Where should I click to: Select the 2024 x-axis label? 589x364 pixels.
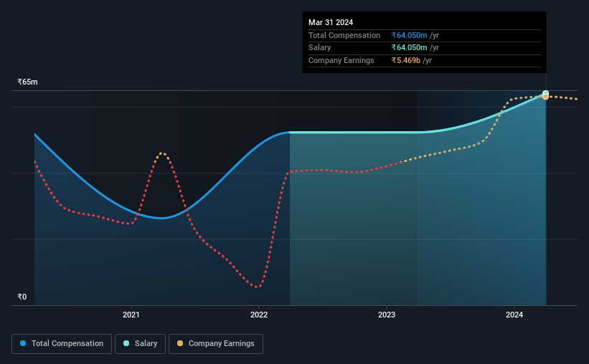coord(514,315)
